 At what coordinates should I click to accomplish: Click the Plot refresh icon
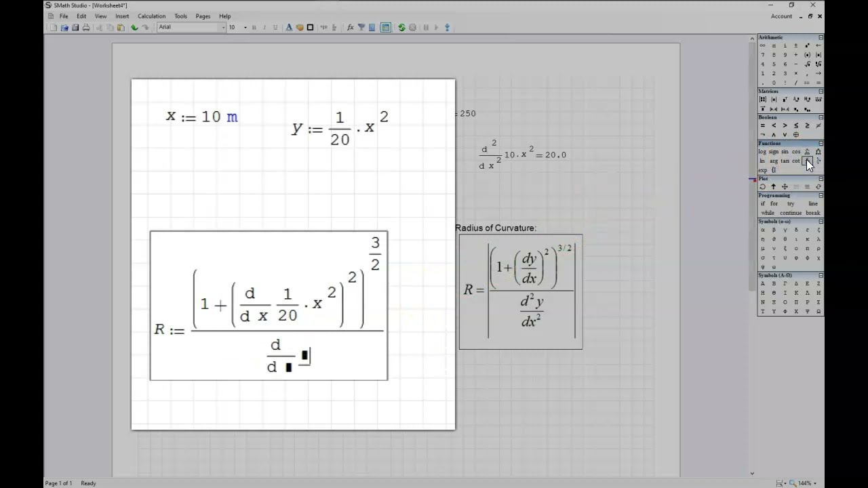click(818, 187)
